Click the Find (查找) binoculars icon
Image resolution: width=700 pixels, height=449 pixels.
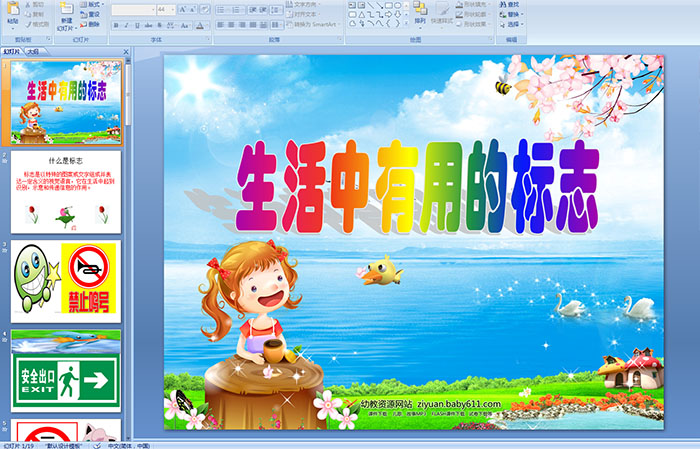tap(513, 4)
